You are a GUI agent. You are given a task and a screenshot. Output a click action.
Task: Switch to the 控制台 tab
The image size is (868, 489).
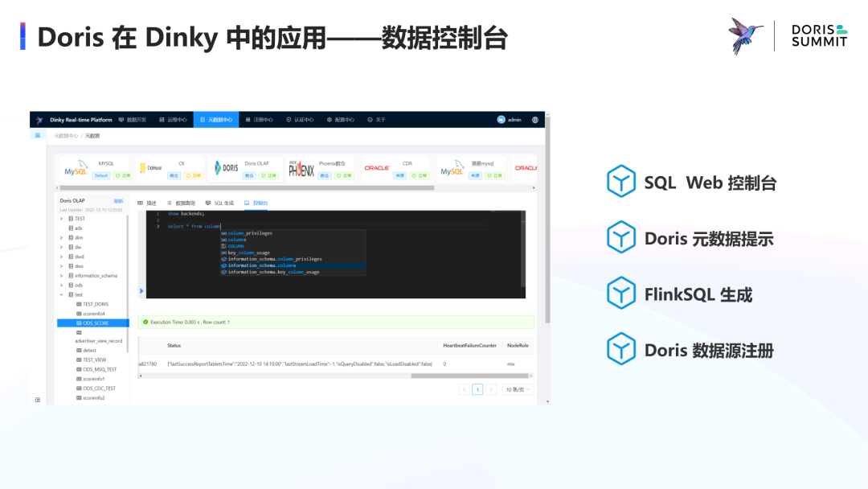point(256,203)
